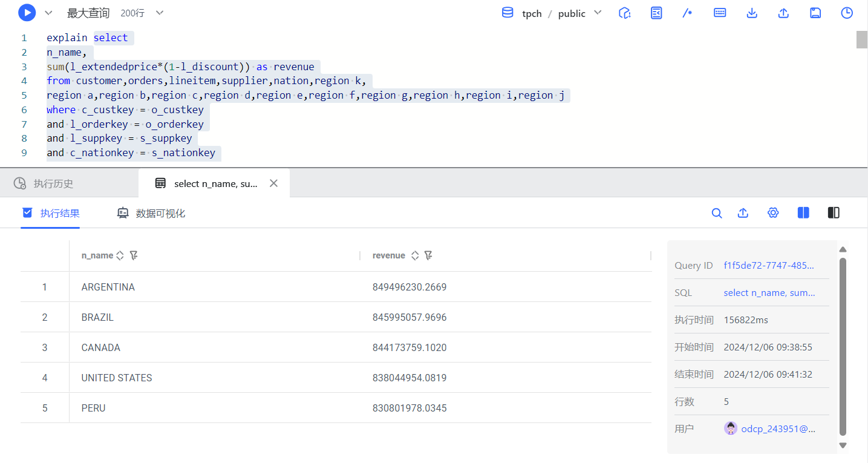Click the revenue value 830801978.0345
868x463 pixels.
coord(410,408)
